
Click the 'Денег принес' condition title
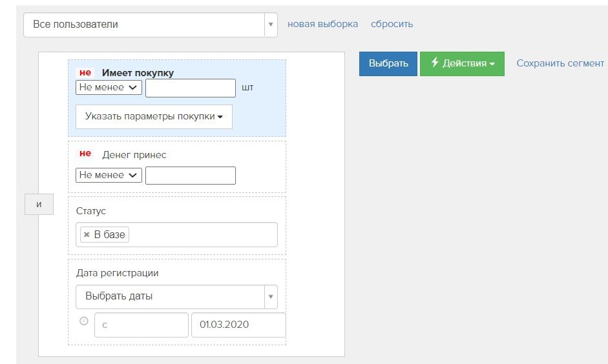(134, 155)
